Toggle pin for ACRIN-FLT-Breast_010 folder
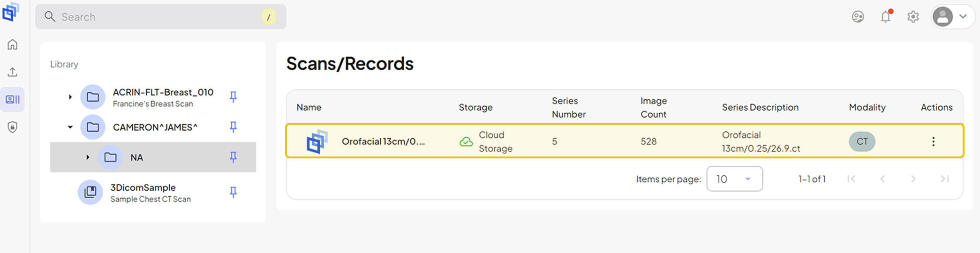The width and height of the screenshot is (980, 253). click(233, 97)
